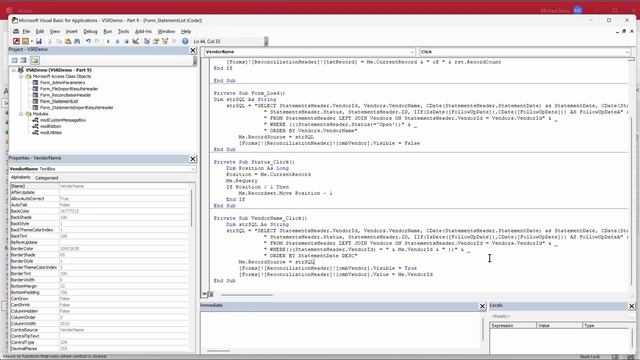Collapse the VSRDemo project tree node
Viewport: 640px width, 360px height.
tap(13, 70)
